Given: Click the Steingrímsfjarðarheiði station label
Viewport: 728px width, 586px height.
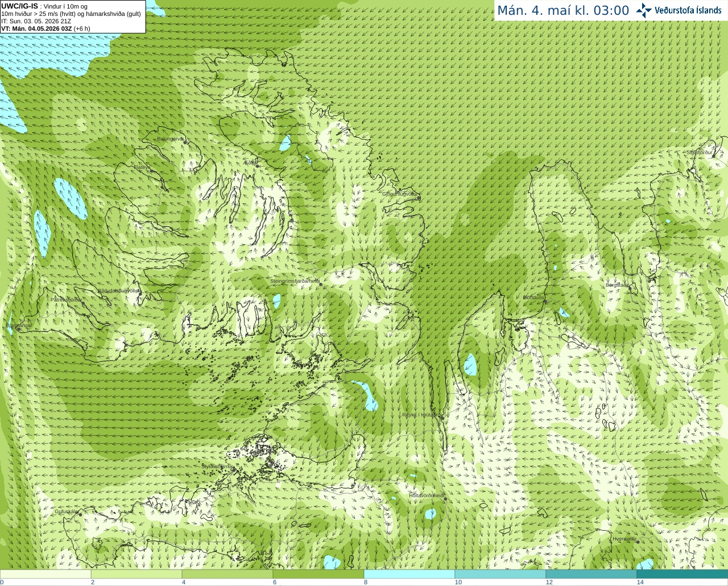Looking at the screenshot, I should click(295, 280).
